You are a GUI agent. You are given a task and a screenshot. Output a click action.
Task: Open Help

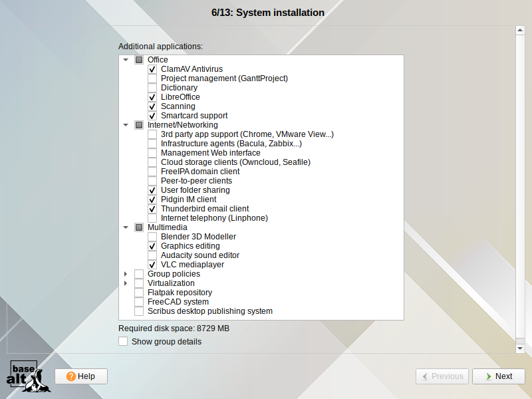point(81,376)
